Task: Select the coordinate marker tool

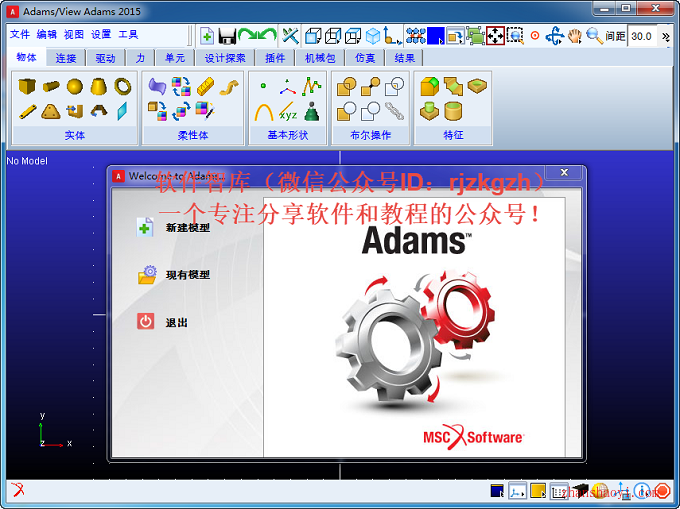Action: [287, 86]
